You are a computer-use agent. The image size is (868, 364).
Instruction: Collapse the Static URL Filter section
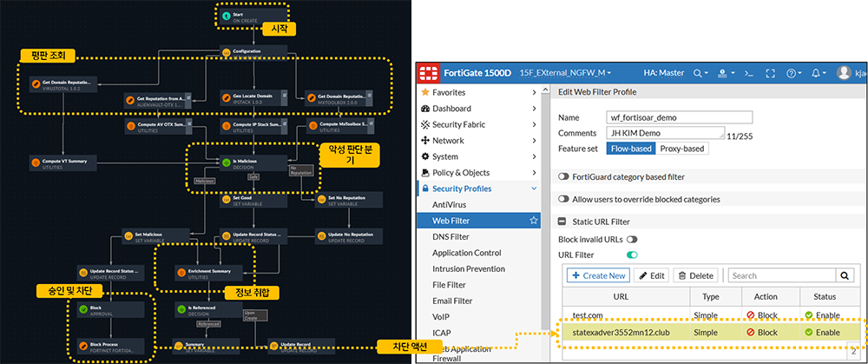point(562,222)
